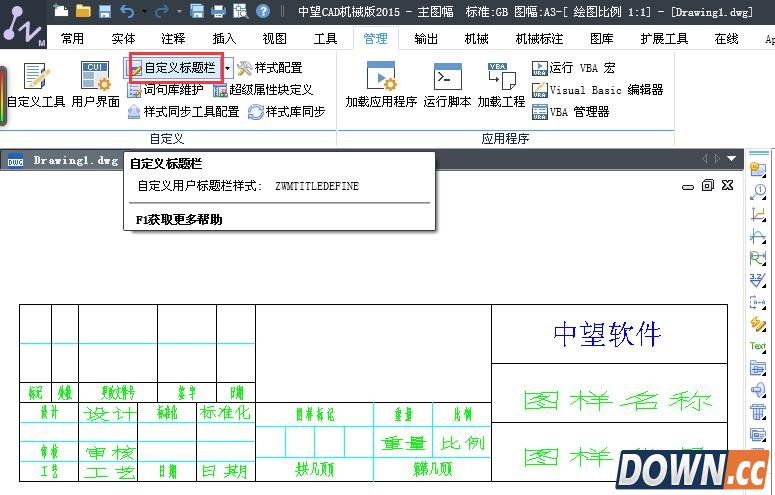
Task: Open the 图库 ribbon tab
Action: 602,39
